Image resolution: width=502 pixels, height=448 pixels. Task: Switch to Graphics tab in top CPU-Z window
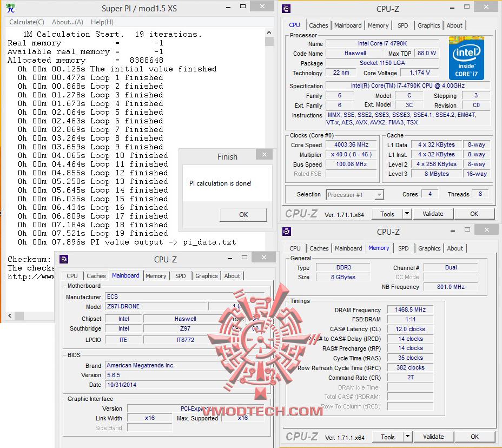[428, 25]
